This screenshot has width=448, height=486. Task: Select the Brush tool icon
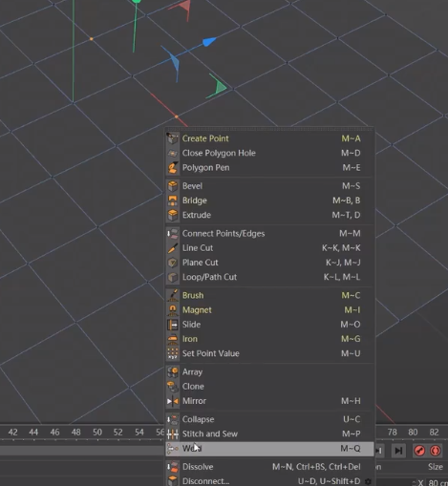tap(173, 295)
